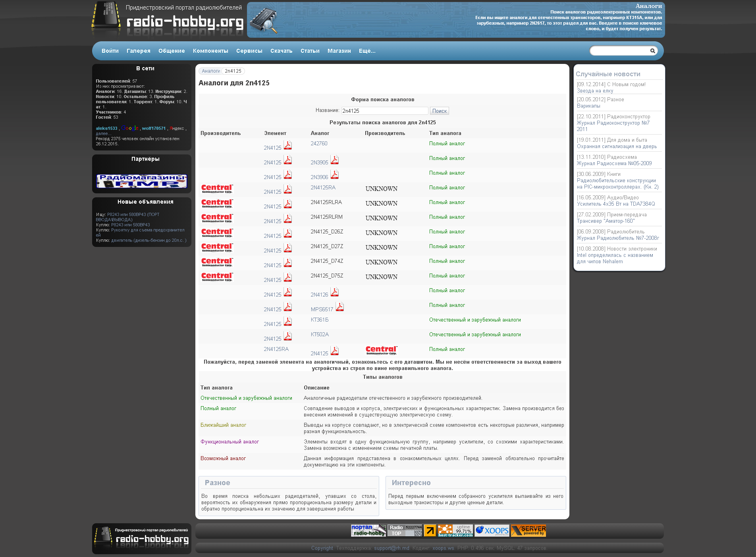Image resolution: width=756 pixels, height=557 pixels.
Task: Open the Сервисы menu
Action: (x=249, y=51)
